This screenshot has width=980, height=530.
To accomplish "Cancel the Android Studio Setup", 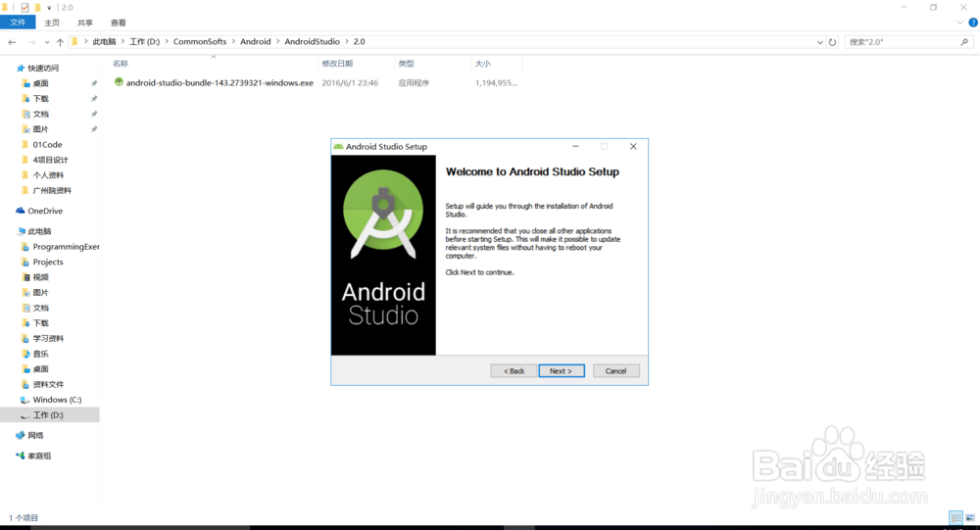I will point(615,370).
